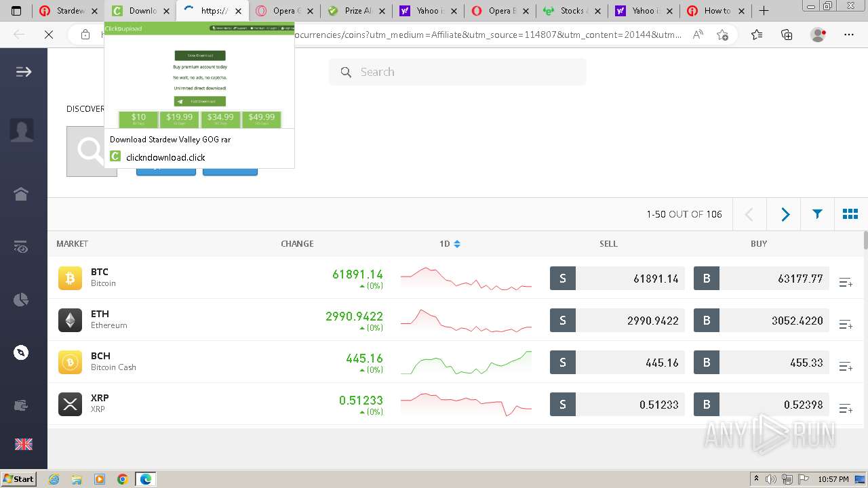Screen dimensions: 868x488
Task: Open the XRP 1D price chart
Action: pos(466,404)
